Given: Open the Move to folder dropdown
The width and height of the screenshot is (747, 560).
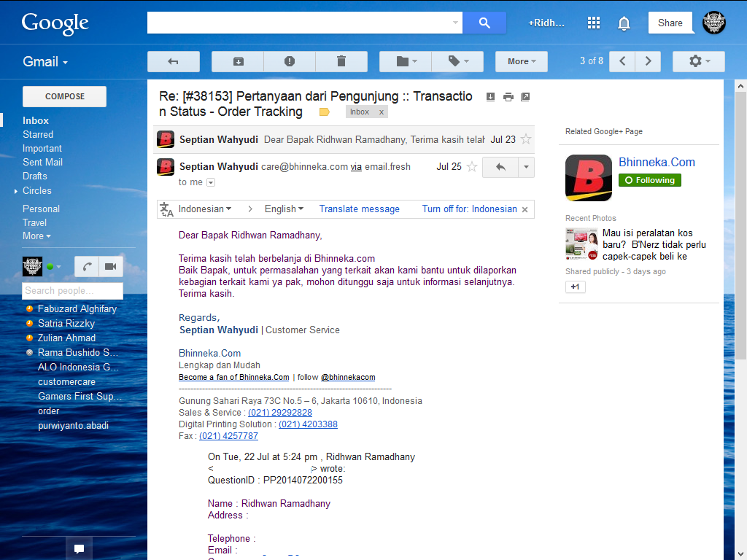Looking at the screenshot, I should click(x=406, y=61).
